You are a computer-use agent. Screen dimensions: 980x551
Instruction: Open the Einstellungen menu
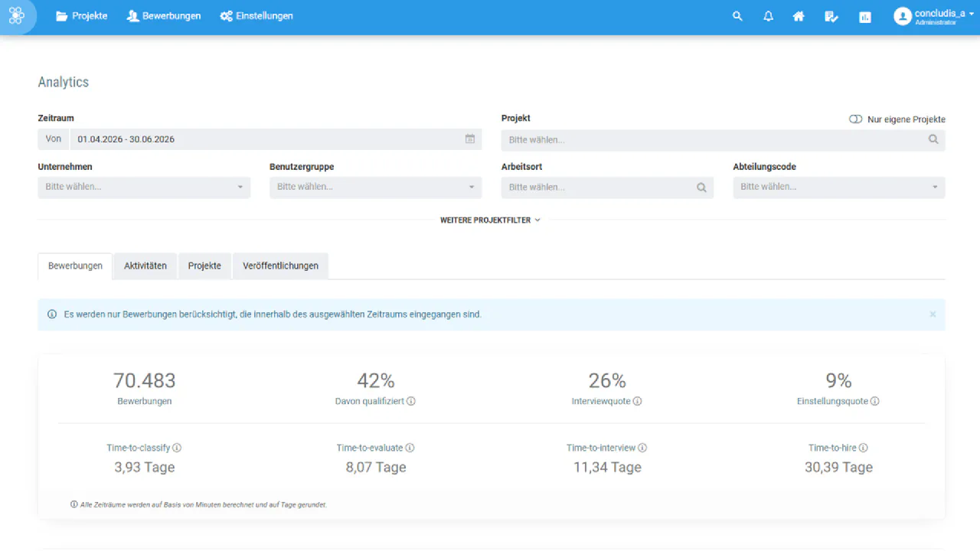(256, 16)
